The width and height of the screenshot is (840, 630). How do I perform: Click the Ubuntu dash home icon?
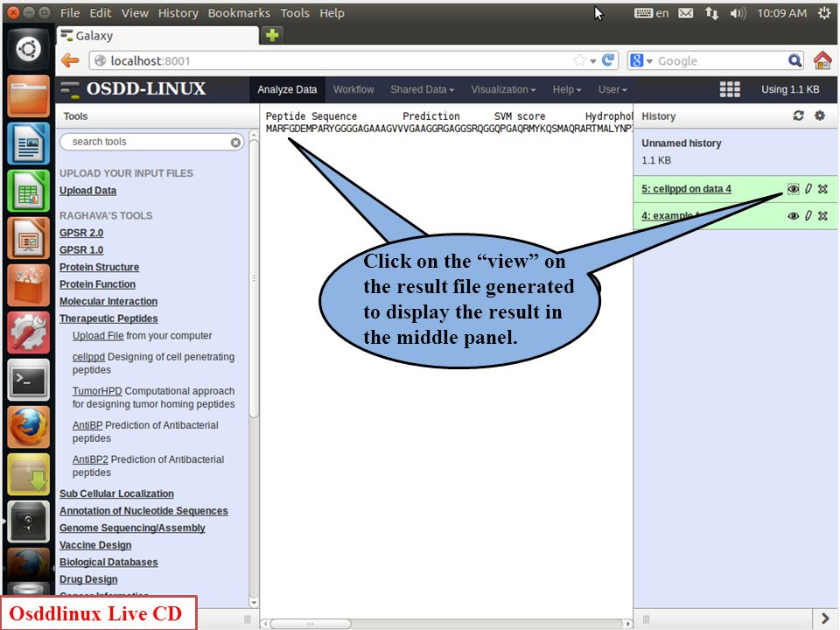[x=28, y=50]
